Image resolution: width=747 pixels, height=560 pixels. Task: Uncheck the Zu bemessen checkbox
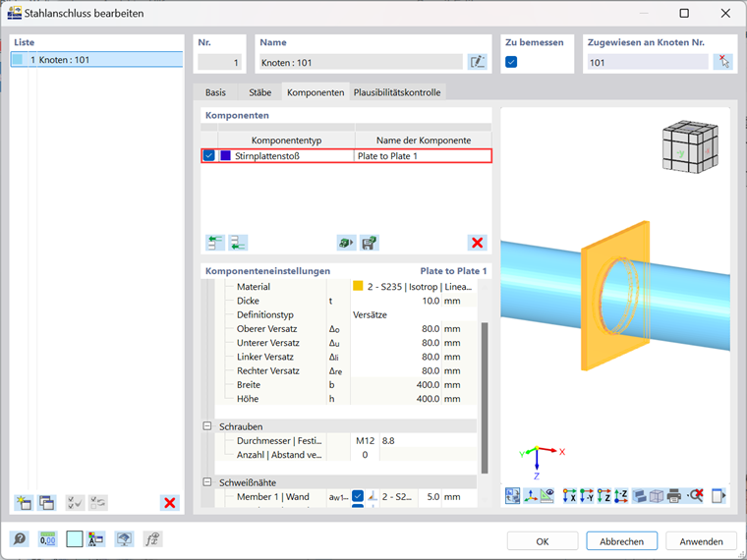coord(511,62)
